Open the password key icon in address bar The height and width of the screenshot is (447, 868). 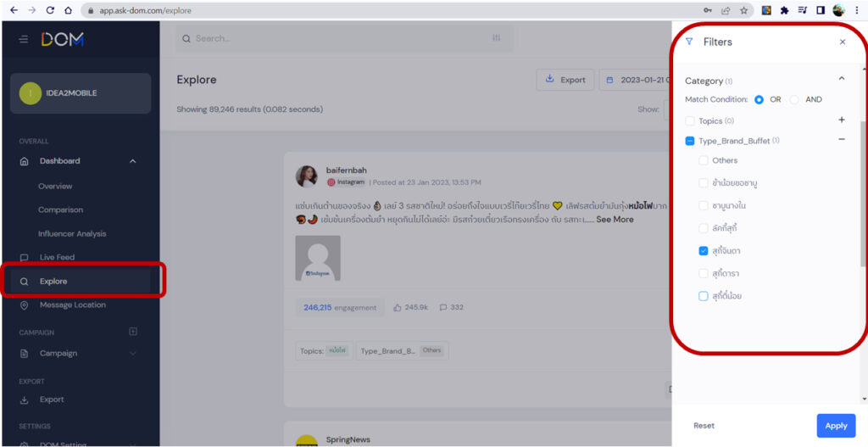pos(708,10)
